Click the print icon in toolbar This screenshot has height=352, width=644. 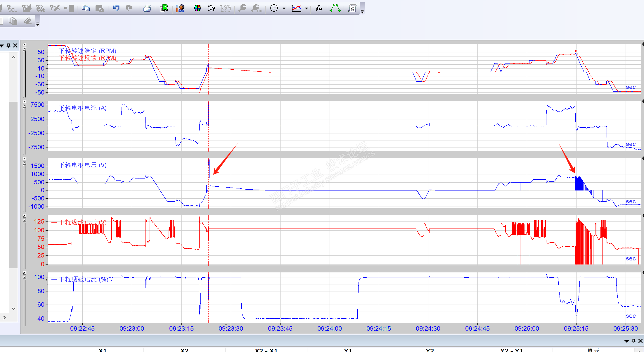147,8
